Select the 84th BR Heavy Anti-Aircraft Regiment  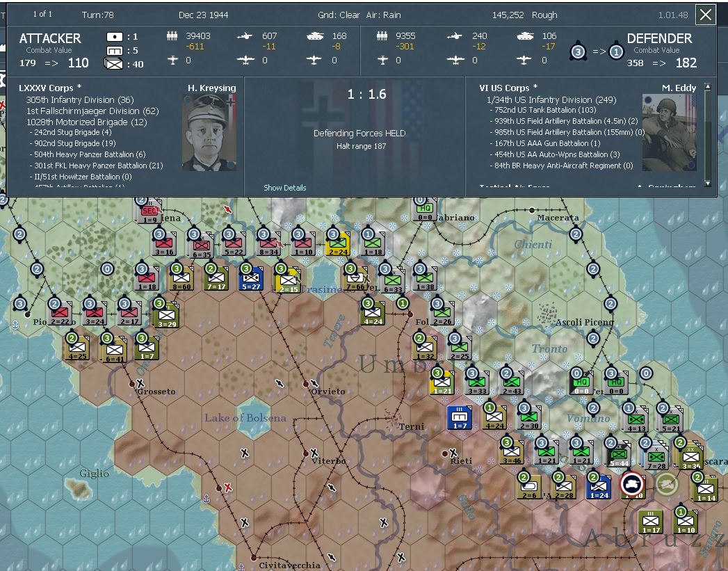[x=562, y=166]
